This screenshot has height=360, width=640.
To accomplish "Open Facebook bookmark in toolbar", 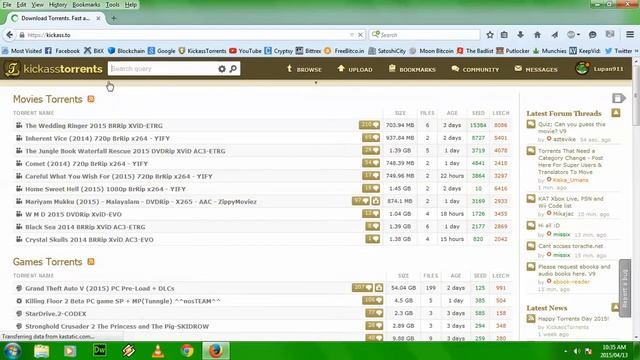I will coord(62,51).
